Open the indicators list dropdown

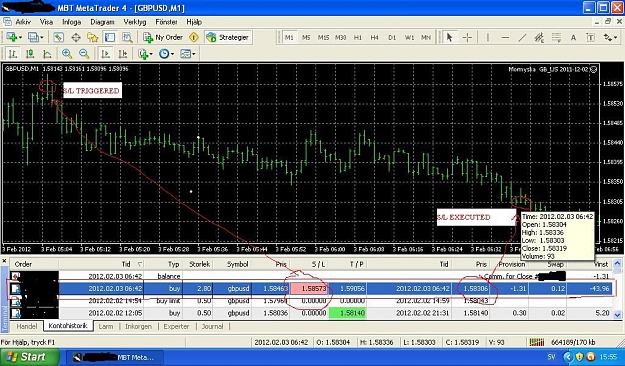[x=145, y=54]
